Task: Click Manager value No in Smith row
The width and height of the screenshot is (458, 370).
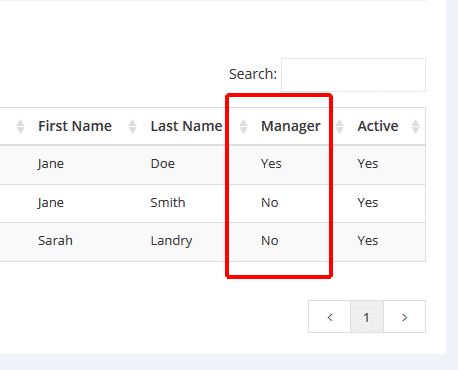Action: 270,203
